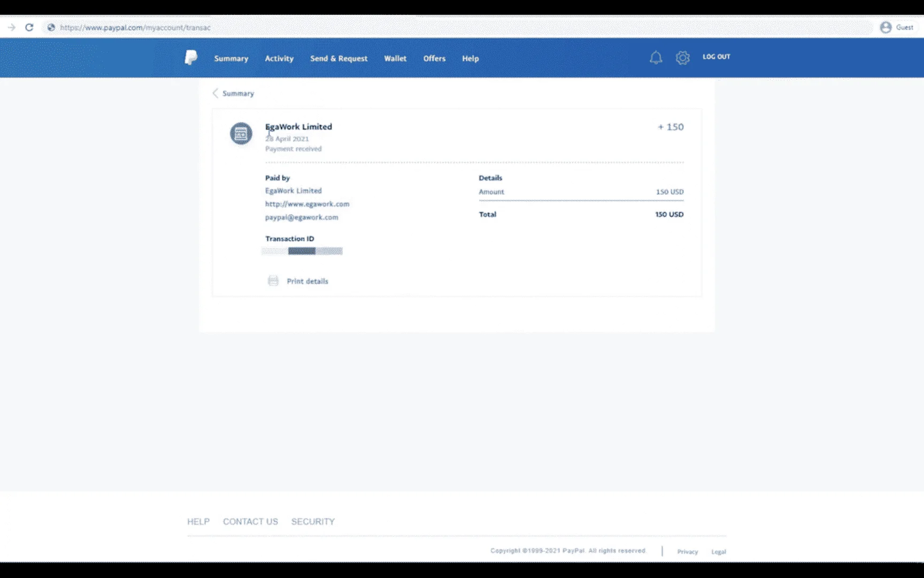The height and width of the screenshot is (578, 924).
Task: Click the Paid by heading
Action: coord(278,178)
